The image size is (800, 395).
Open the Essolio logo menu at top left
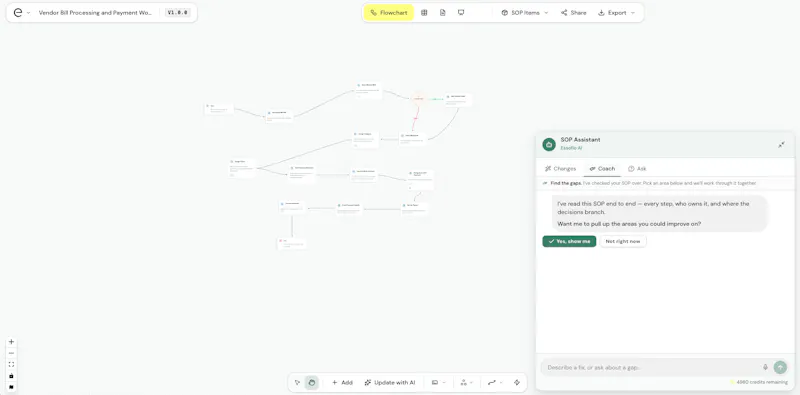pyautogui.click(x=21, y=13)
